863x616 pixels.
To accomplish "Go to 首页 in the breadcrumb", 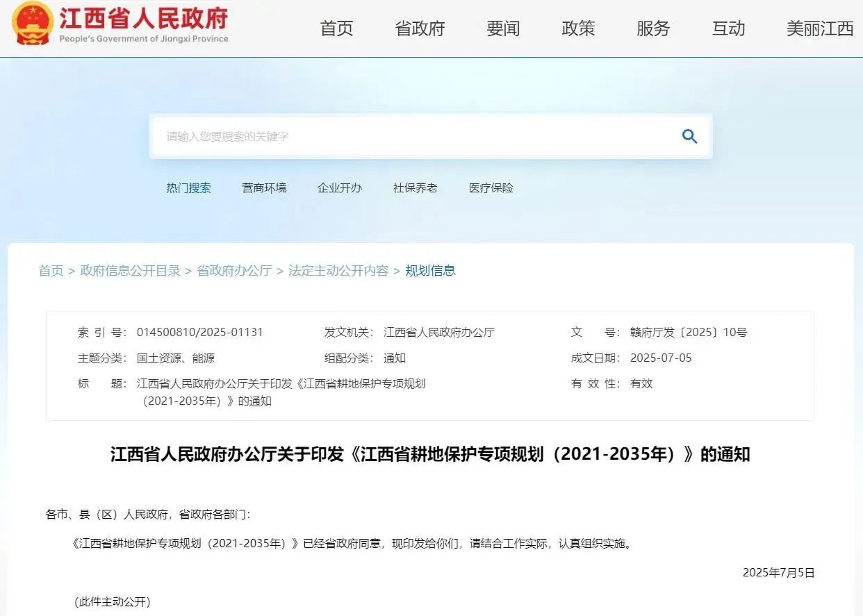I will click(x=51, y=271).
